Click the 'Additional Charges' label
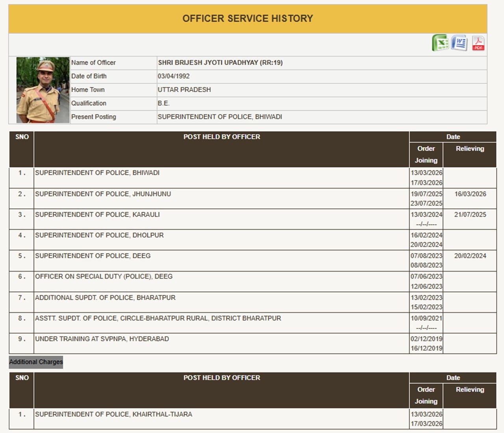 [x=36, y=362]
